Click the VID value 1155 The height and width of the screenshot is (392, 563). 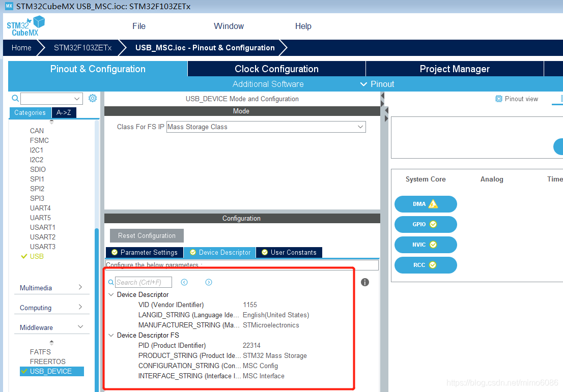(250, 305)
